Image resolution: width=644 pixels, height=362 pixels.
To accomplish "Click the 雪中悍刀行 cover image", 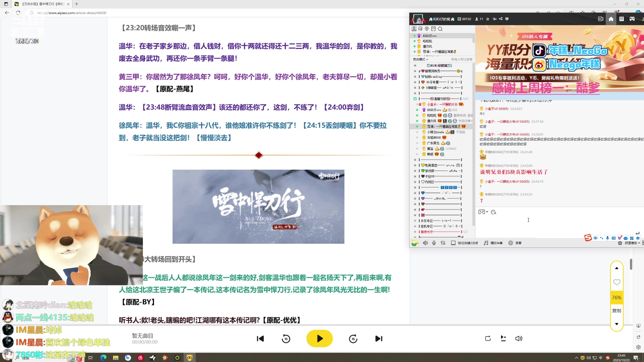I will click(x=258, y=206).
